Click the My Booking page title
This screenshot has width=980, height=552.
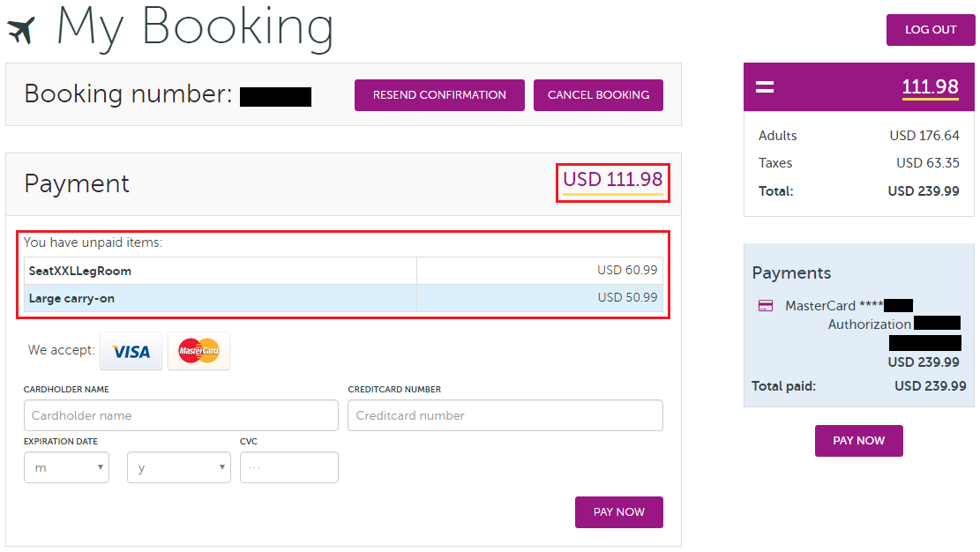[x=194, y=28]
